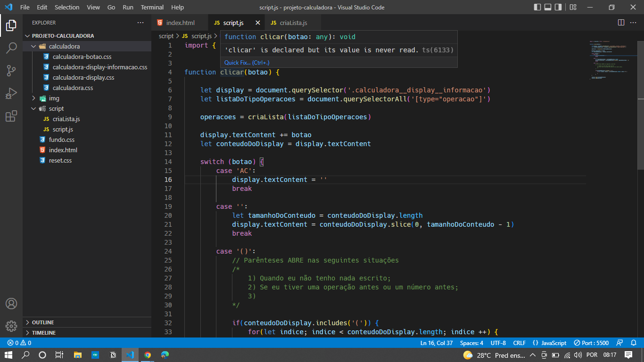Open Windows Start menu
Screen dimensions: 644x362
[8, 355]
